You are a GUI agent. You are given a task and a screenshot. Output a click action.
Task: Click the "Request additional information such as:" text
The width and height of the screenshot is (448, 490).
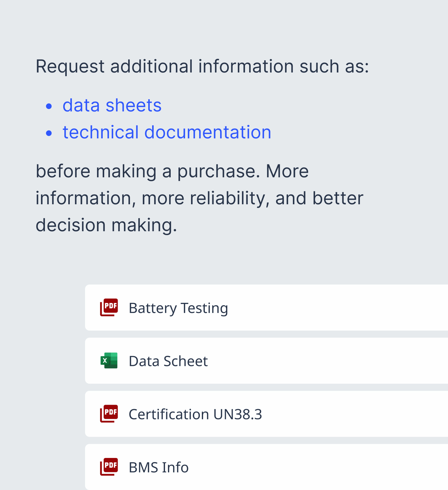coord(202,66)
